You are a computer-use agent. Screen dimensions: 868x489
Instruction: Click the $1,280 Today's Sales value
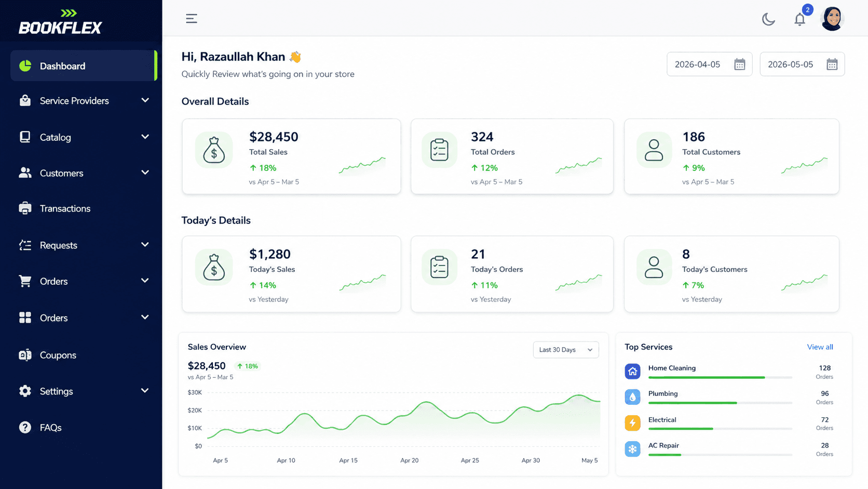(270, 254)
